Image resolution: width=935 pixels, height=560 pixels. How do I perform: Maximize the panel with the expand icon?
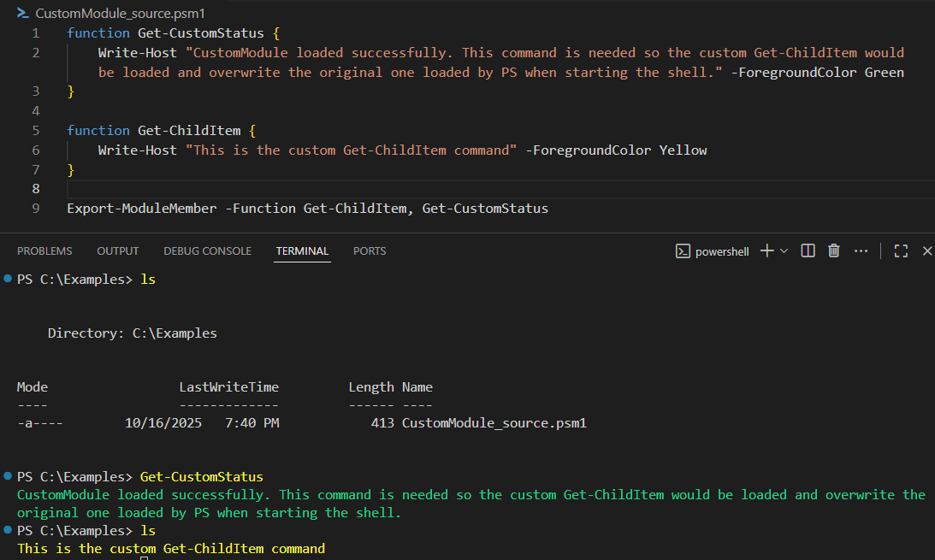(900, 251)
